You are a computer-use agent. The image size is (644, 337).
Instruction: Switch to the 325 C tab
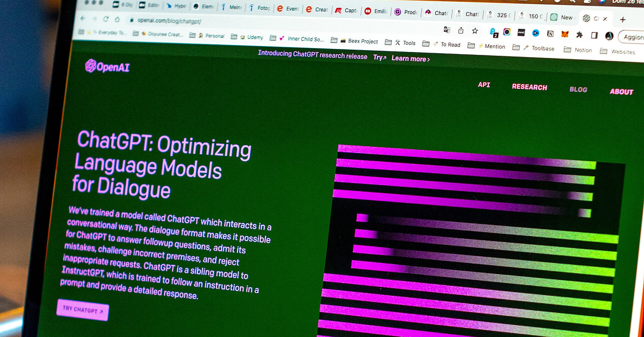(499, 15)
